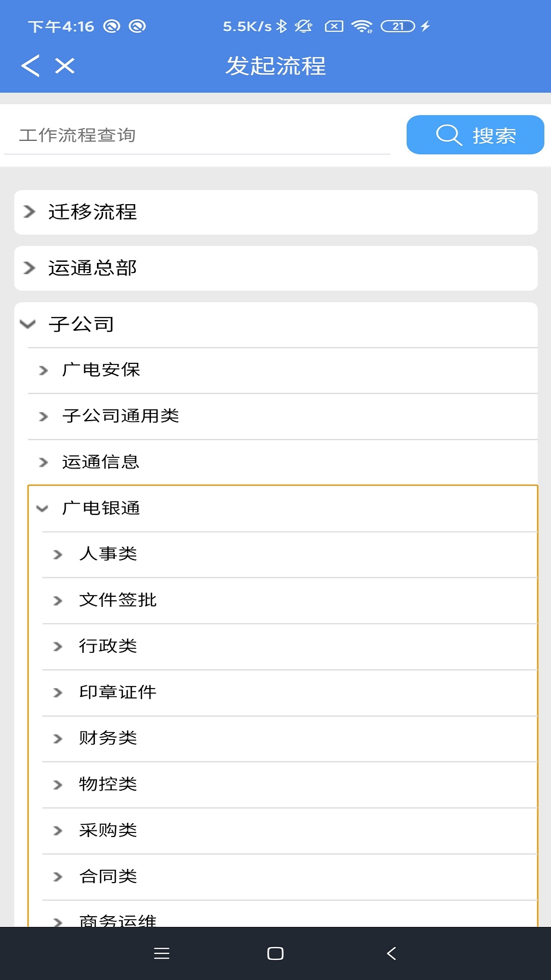
Task: Close the page with X icon
Action: [65, 66]
